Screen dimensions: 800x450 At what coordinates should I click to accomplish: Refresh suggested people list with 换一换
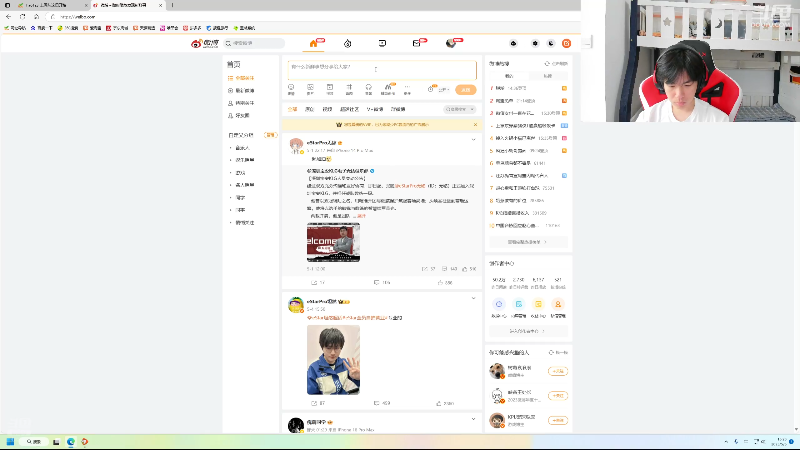click(558, 353)
